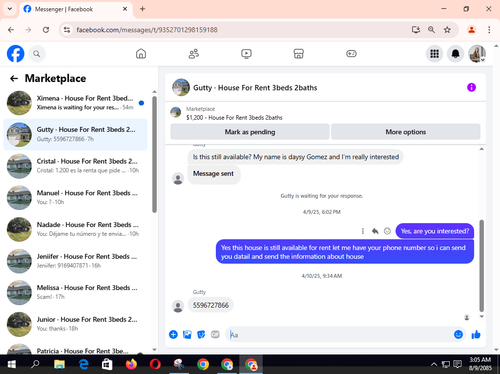Image resolution: width=500 pixels, height=374 pixels.
Task: Choose a GIF icon in composer
Action: (x=215, y=334)
